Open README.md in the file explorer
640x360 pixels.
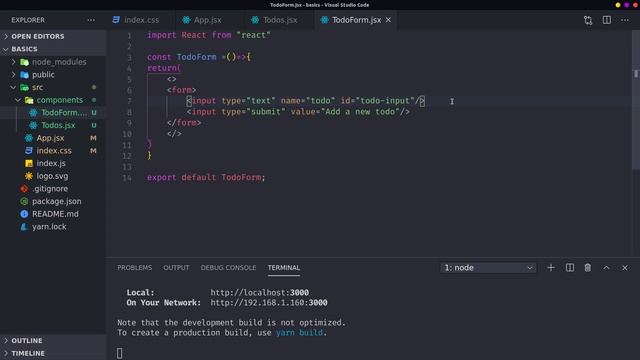pos(53,214)
